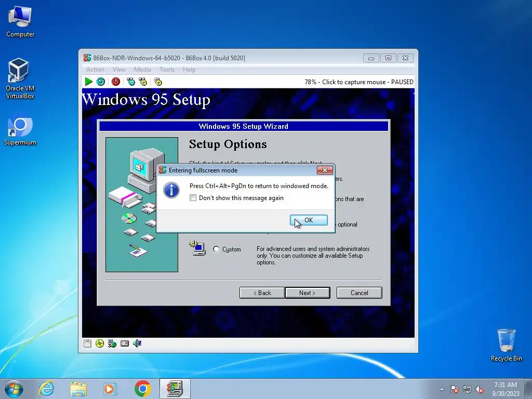
Task: Open the View menu in 86Box
Action: click(119, 70)
